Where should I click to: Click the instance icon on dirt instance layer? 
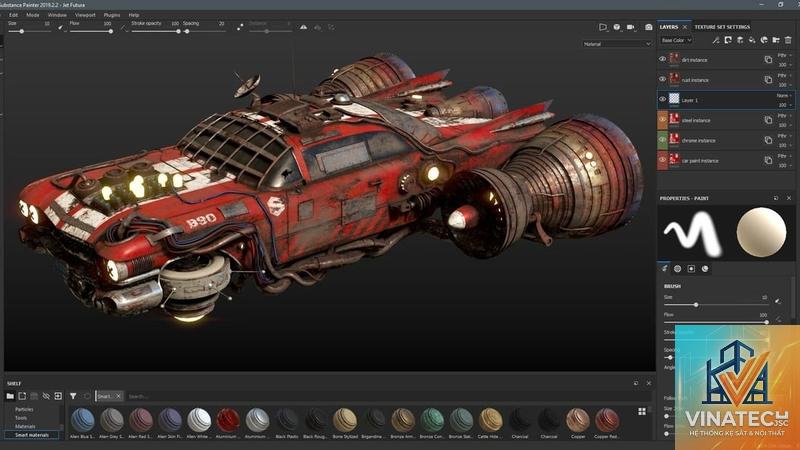click(x=768, y=60)
